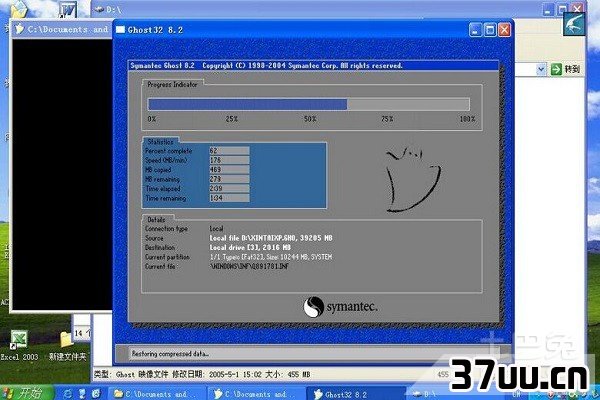Click the 50% progress scale label
This screenshot has width=600, height=400.
tap(310, 119)
